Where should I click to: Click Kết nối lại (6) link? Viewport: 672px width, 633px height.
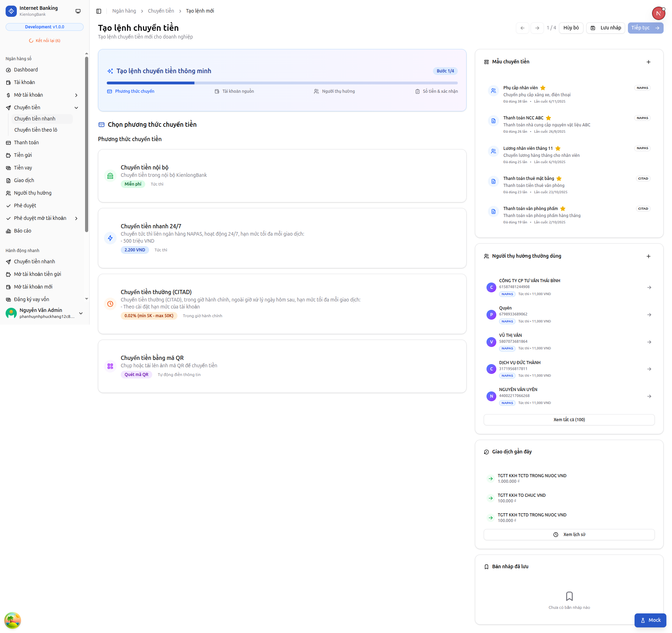click(44, 41)
